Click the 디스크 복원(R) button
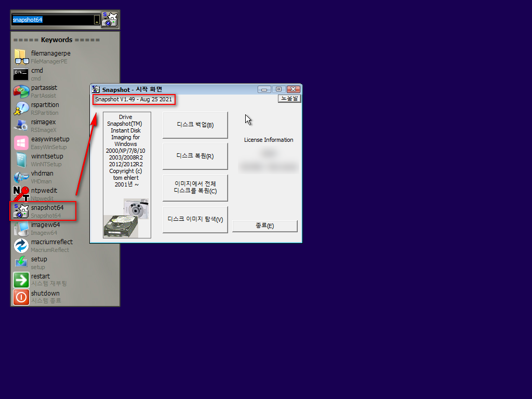This screenshot has height=399, width=532. (195, 156)
